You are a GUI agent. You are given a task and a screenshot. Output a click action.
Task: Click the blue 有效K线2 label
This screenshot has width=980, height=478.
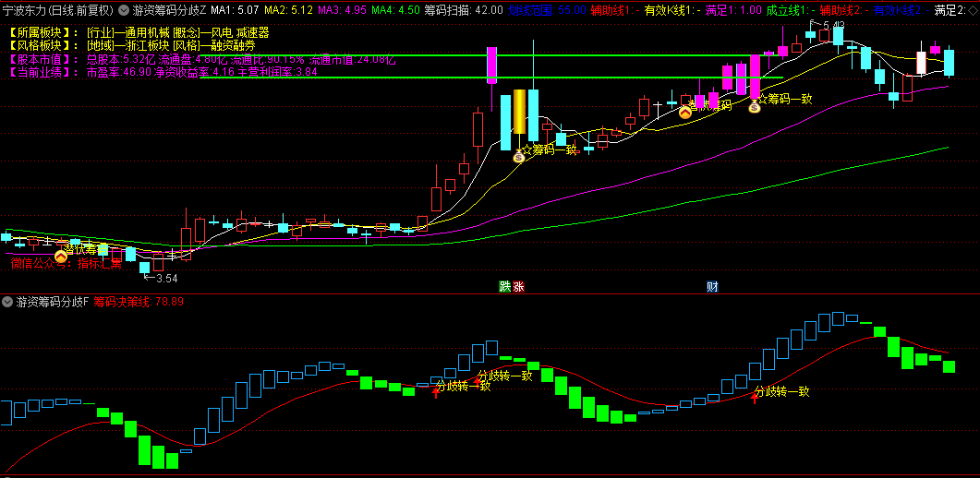(901, 10)
